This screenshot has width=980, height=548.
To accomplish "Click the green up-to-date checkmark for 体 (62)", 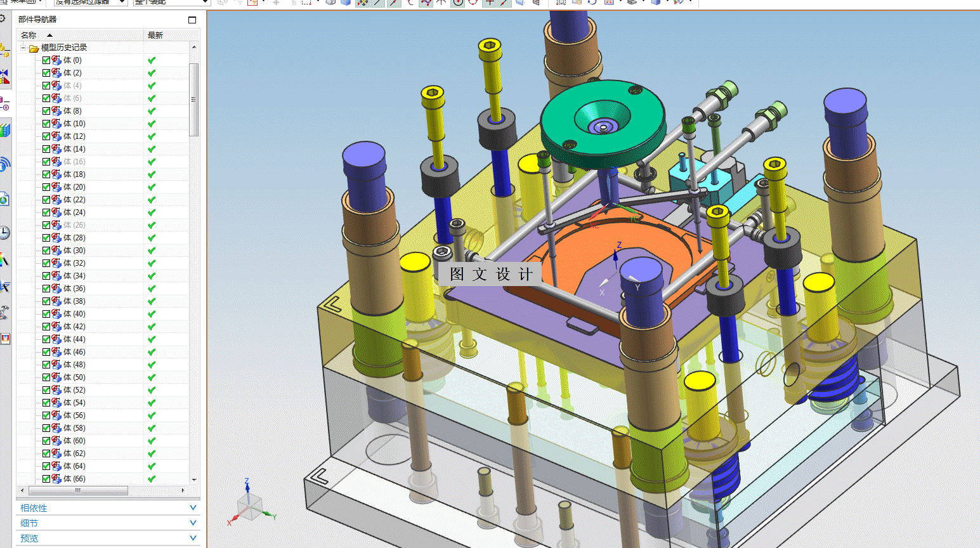I will point(152,453).
